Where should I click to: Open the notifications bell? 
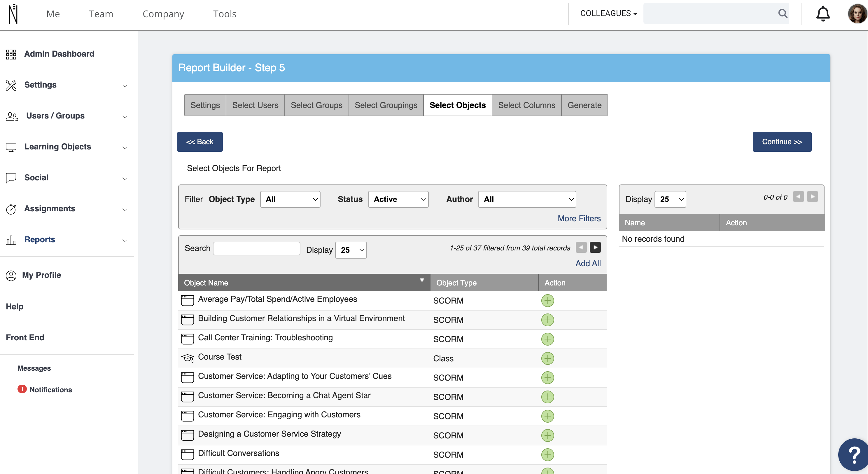[x=822, y=14]
